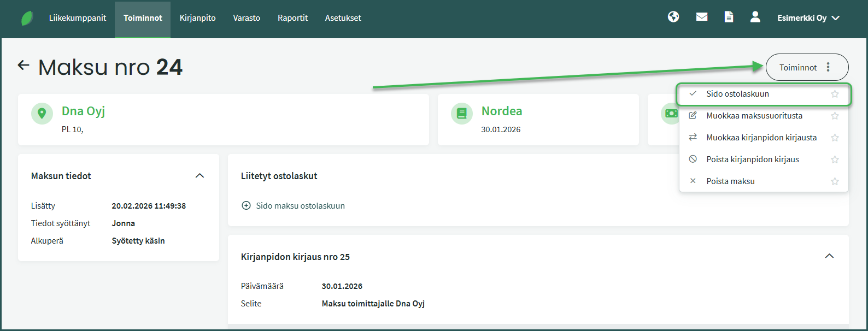The height and width of the screenshot is (331, 868).
Task: Toggle star next to Muokkaa maksusuoritusta
Action: [835, 116]
